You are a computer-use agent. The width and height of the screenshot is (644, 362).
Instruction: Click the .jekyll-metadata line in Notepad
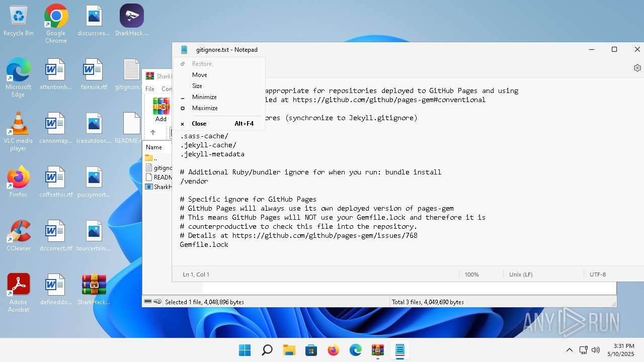tap(212, 154)
